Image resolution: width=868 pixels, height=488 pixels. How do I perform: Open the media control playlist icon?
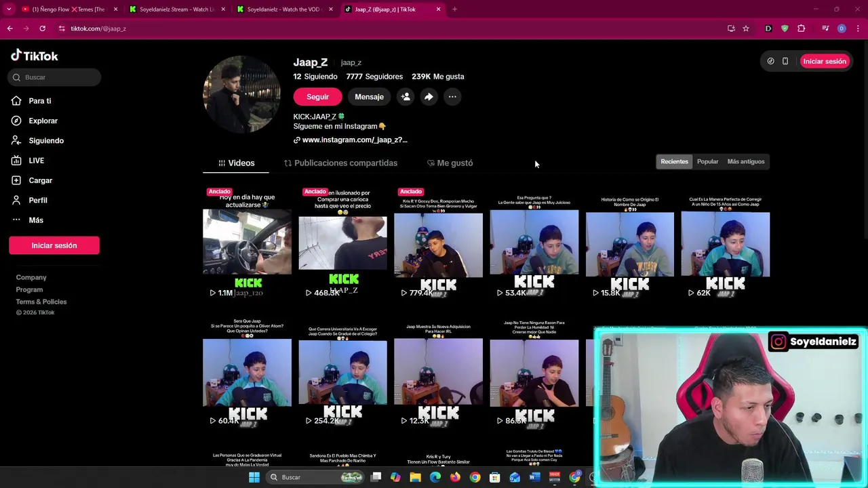pos(825,28)
